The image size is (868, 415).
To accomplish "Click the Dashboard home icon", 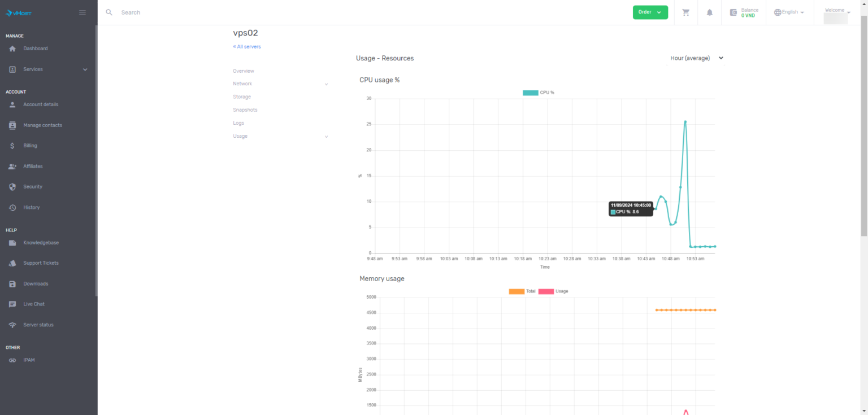I will [x=12, y=49].
